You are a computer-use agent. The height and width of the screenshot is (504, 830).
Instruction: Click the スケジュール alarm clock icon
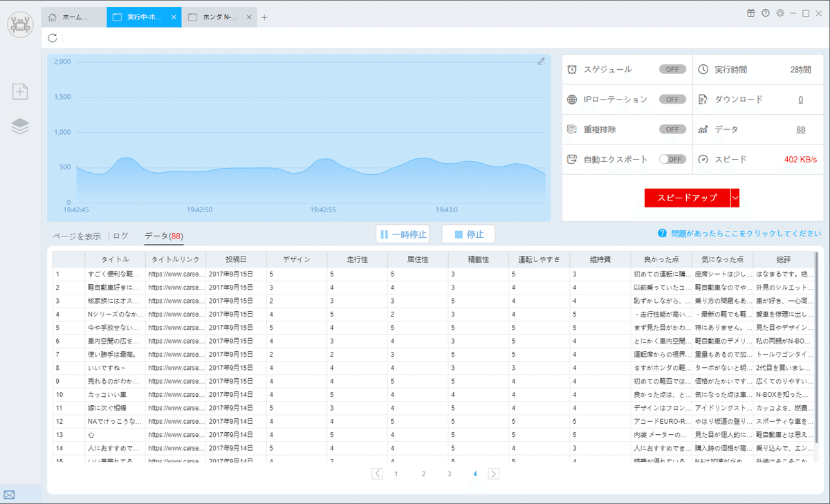(572, 69)
